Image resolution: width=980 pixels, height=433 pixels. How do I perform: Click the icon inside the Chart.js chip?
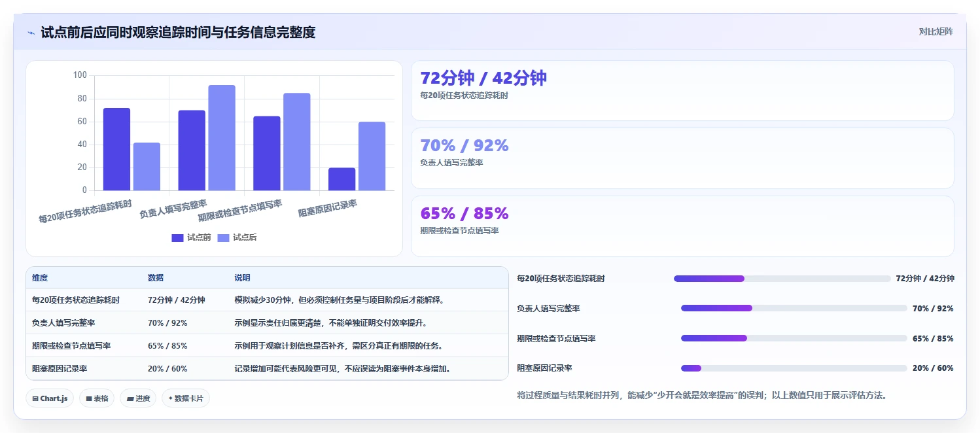(x=35, y=398)
